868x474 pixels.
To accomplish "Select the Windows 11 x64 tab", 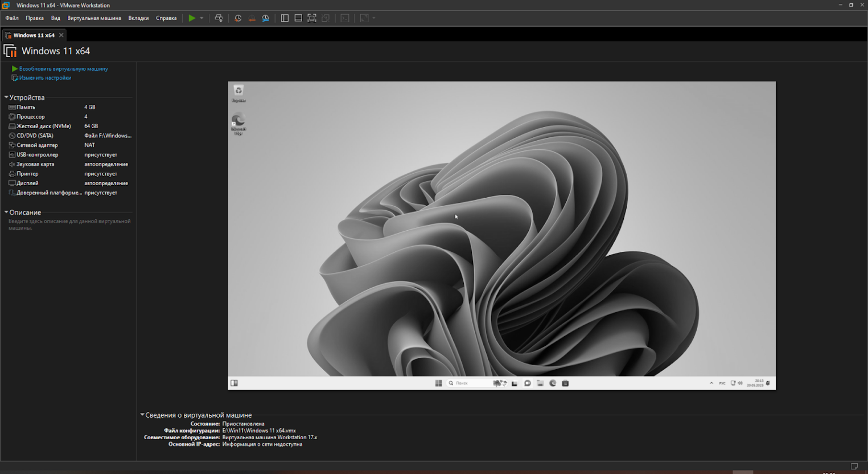I will (x=34, y=35).
